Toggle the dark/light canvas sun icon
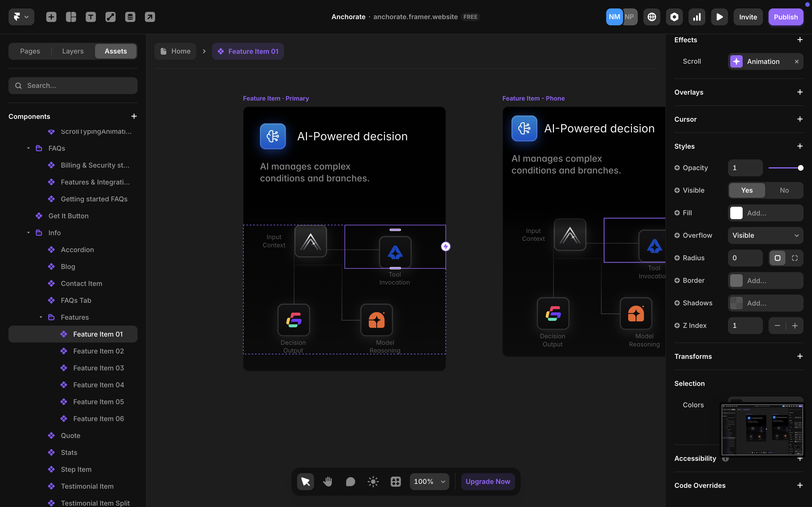Image resolution: width=812 pixels, height=507 pixels. click(x=373, y=482)
